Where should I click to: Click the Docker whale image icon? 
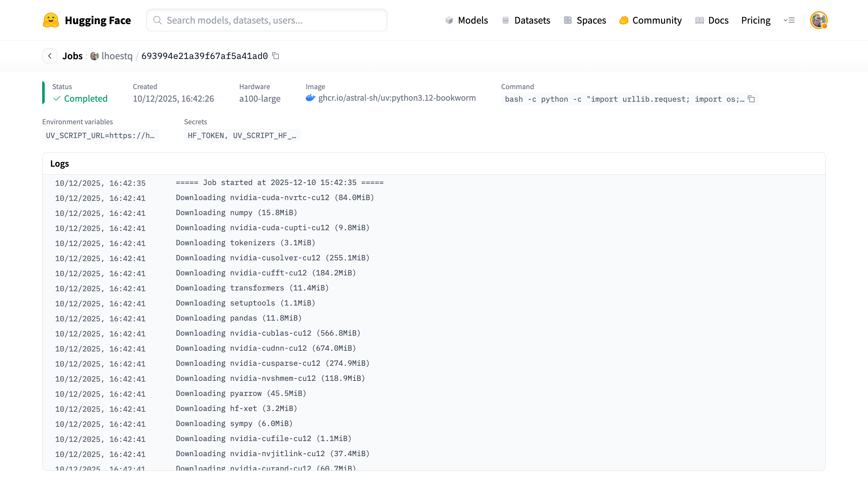310,98
